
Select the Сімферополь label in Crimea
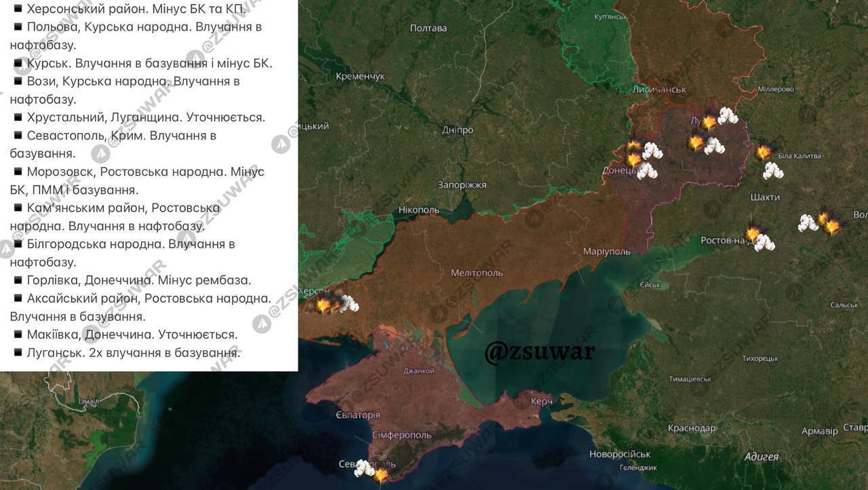click(x=401, y=434)
